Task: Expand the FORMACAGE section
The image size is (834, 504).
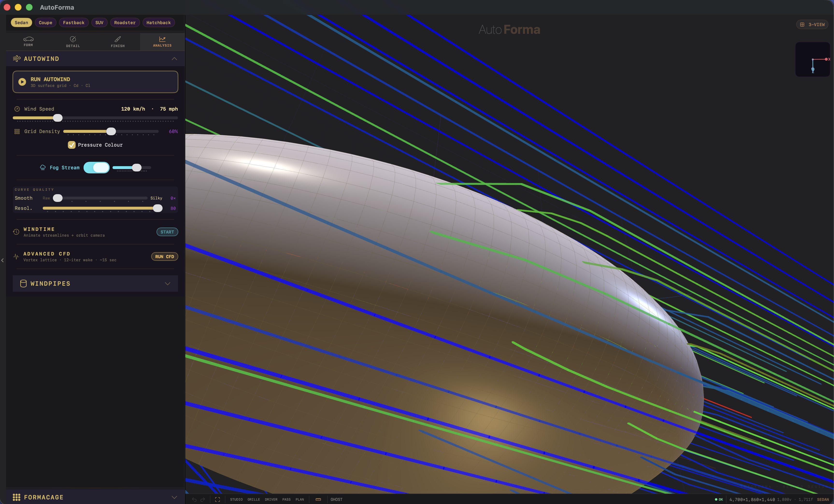Action: point(174,497)
